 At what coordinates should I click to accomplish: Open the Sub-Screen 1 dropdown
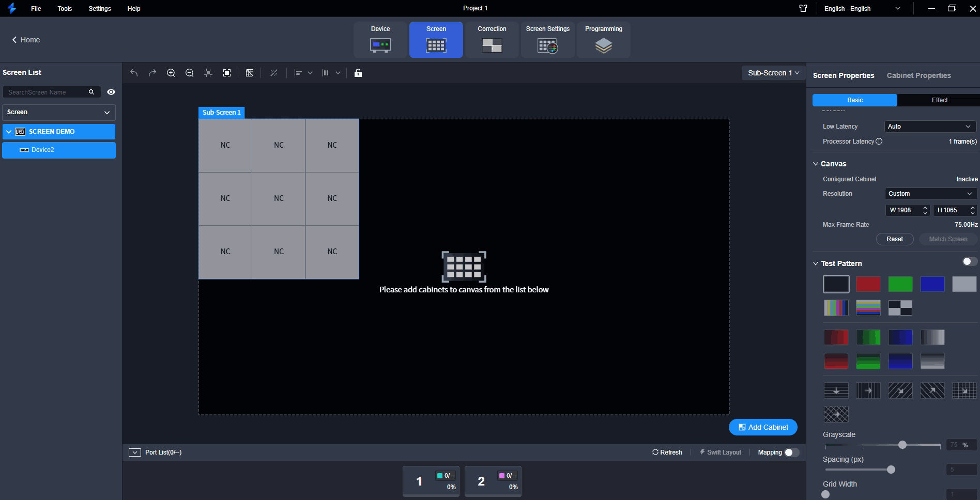coord(773,73)
